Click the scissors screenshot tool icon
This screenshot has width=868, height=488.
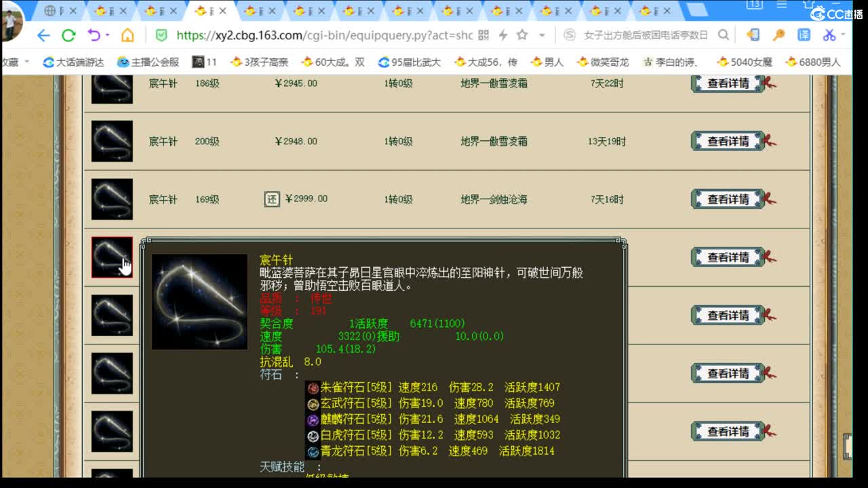829,35
